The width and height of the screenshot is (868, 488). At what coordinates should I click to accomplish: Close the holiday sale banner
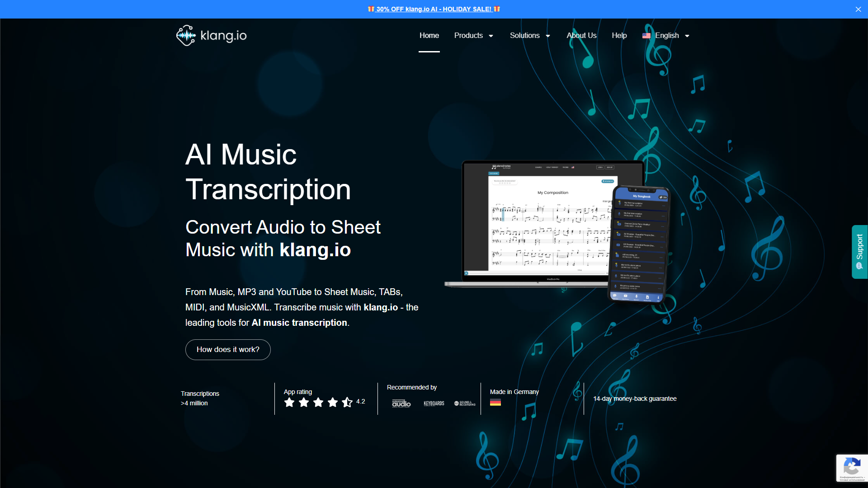(x=858, y=9)
